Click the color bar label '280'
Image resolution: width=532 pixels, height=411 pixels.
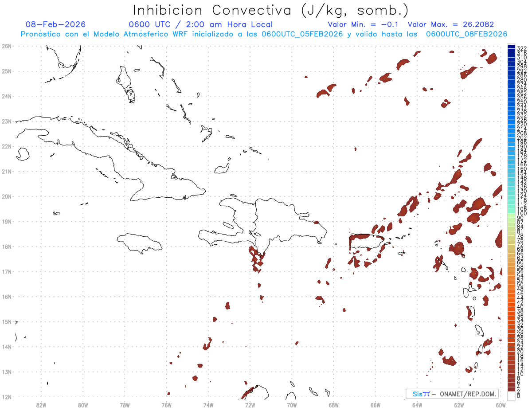[x=522, y=79]
